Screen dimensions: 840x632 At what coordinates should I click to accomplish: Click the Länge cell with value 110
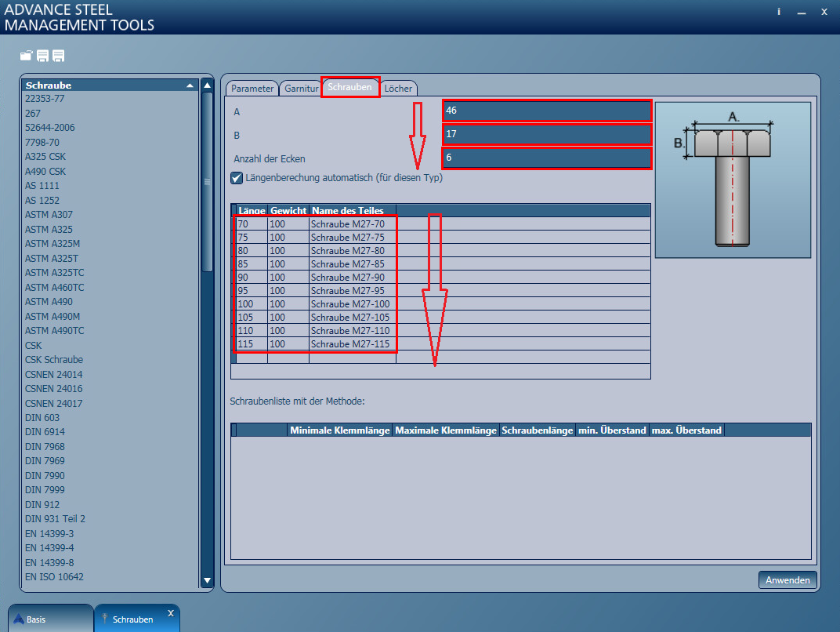pyautogui.click(x=252, y=331)
